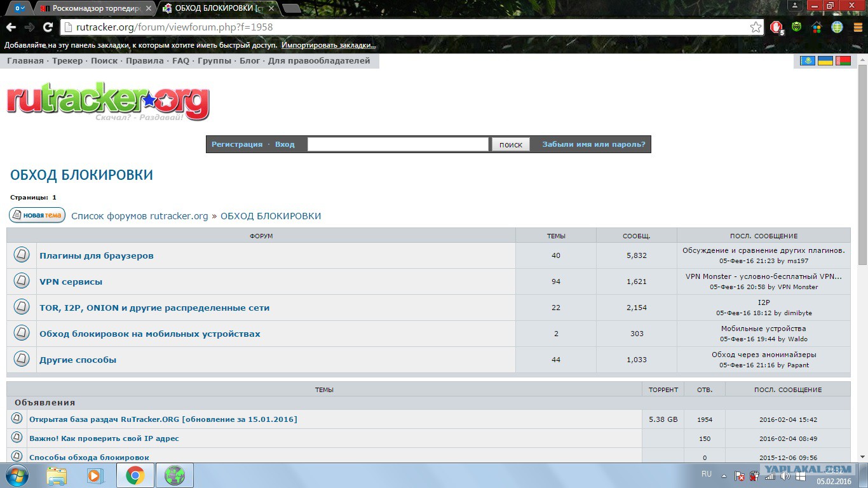
Task: Click the taskbar date 05.02.2016
Action: coord(834,482)
